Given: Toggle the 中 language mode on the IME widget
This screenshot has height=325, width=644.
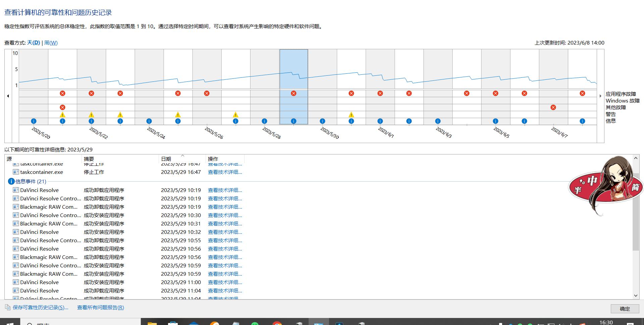Looking at the screenshot, I should [592, 181].
